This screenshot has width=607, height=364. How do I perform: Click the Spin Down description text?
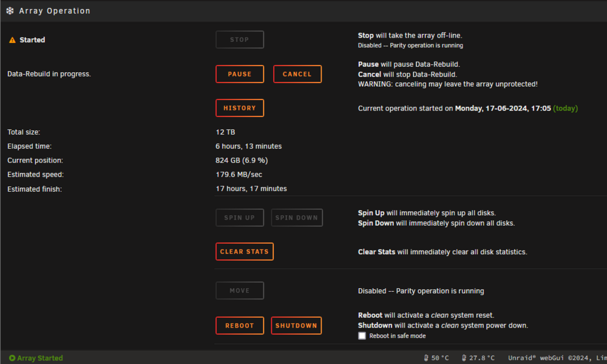436,223
